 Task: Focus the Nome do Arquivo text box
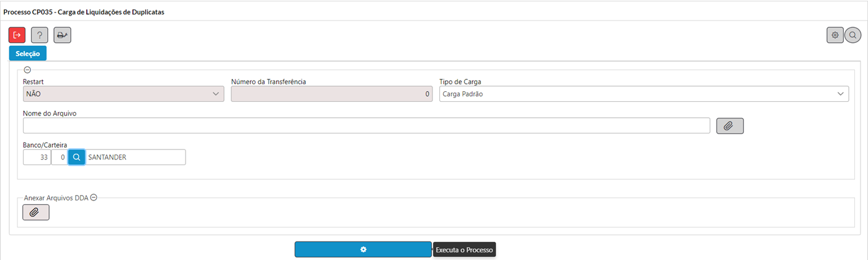tap(366, 125)
